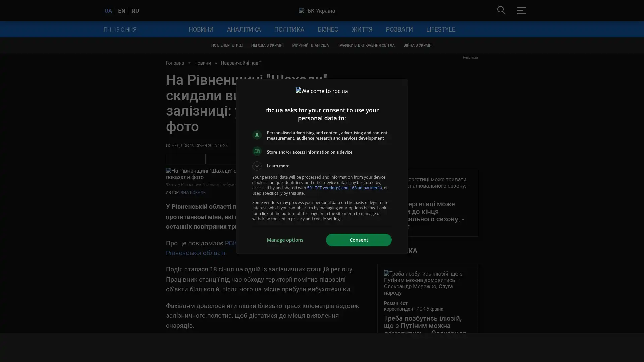Viewport: 644px width, 362px height.
Task: Open the ПОЛІТИКА menu section
Action: 289,29
